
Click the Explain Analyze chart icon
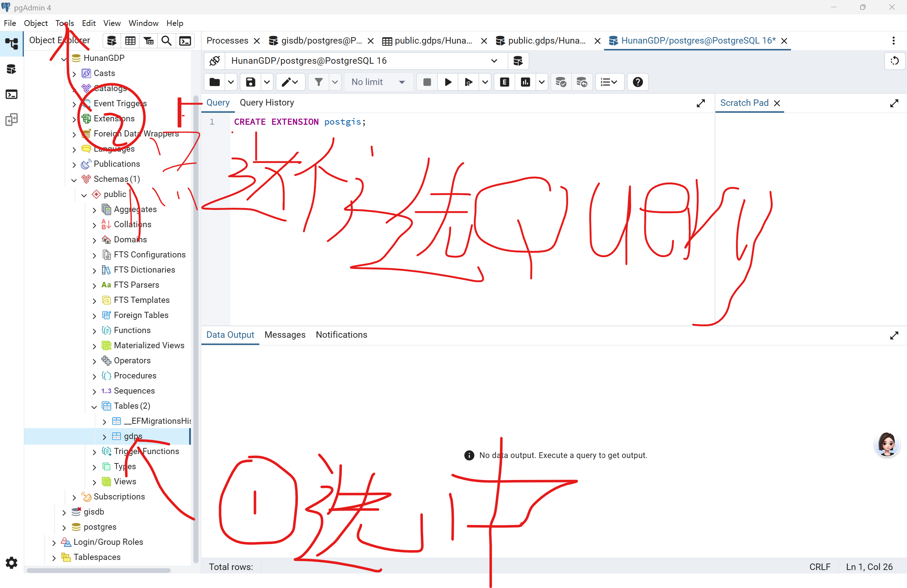tap(525, 82)
